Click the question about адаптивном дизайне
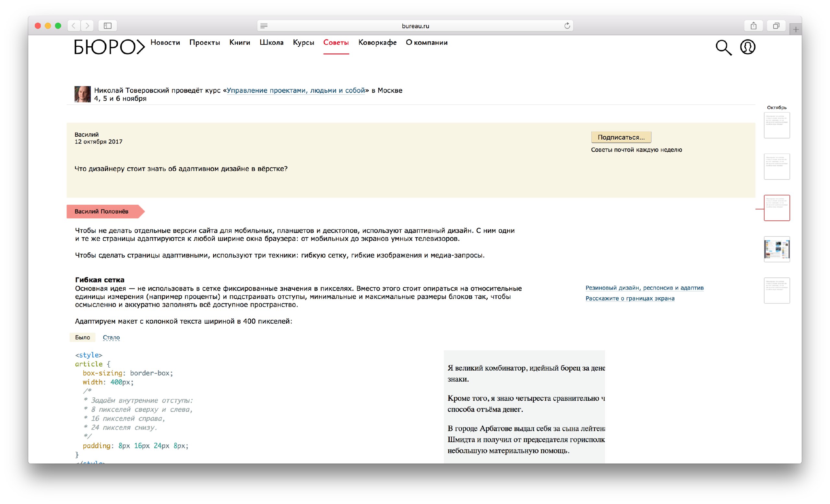Image resolution: width=830 pixels, height=504 pixels. tap(181, 168)
